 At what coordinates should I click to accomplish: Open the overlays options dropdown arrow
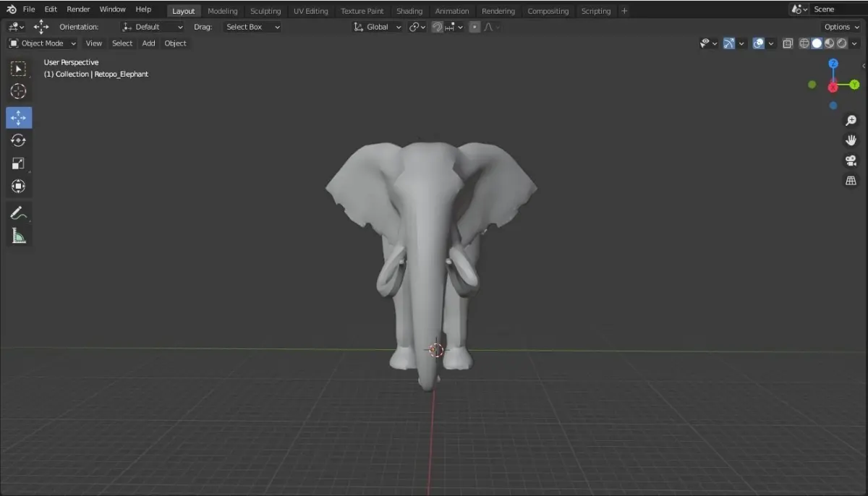(771, 43)
